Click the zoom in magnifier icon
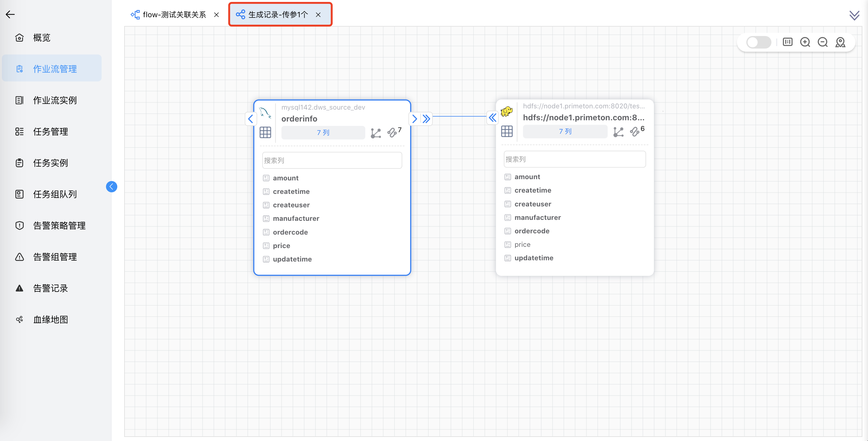The width and height of the screenshot is (868, 441). 805,42
